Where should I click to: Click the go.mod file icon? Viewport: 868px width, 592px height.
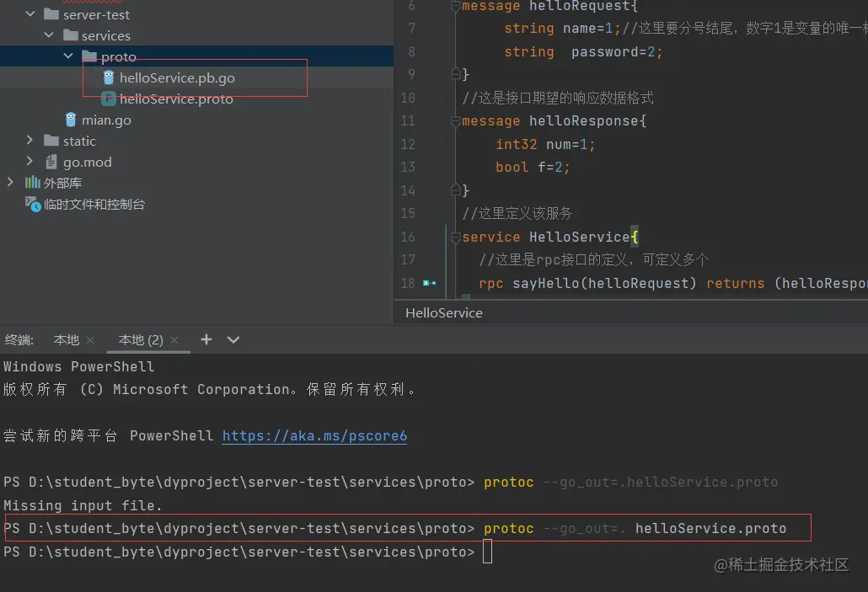(53, 162)
